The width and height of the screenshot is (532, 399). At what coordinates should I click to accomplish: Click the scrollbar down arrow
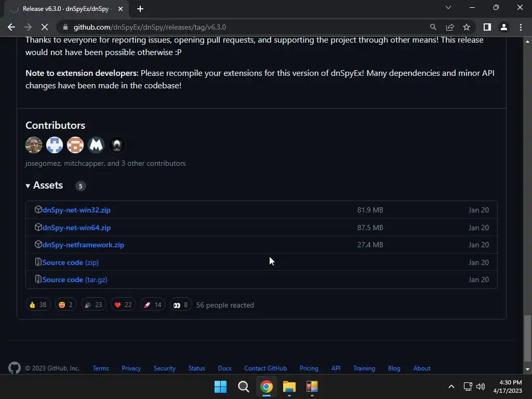click(527, 369)
